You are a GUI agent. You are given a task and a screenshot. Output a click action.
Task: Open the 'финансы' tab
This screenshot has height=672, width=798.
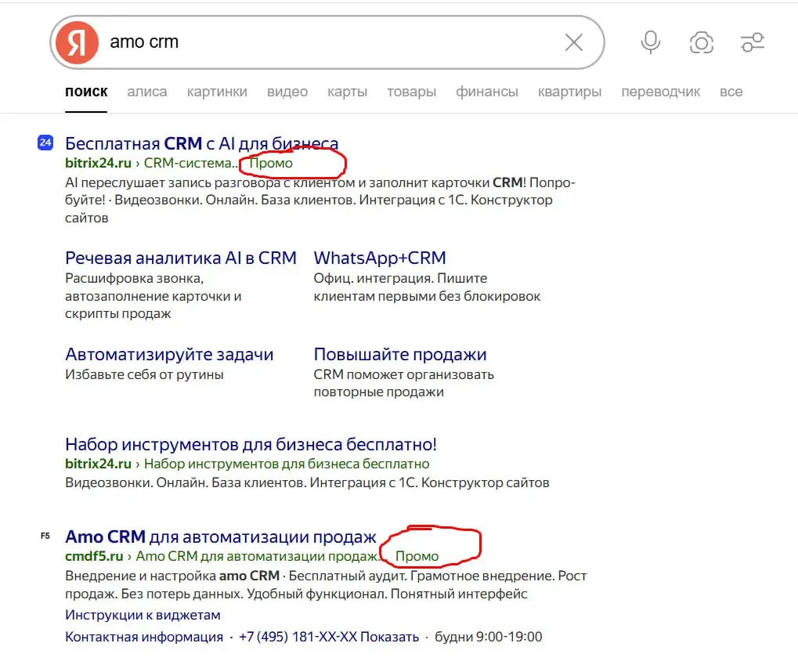click(x=486, y=92)
